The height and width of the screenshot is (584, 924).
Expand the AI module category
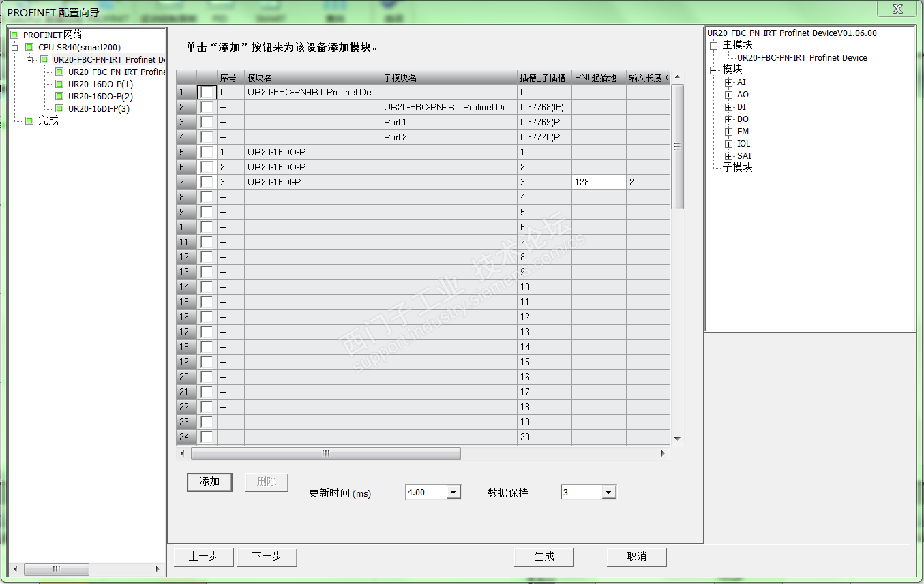click(x=729, y=82)
